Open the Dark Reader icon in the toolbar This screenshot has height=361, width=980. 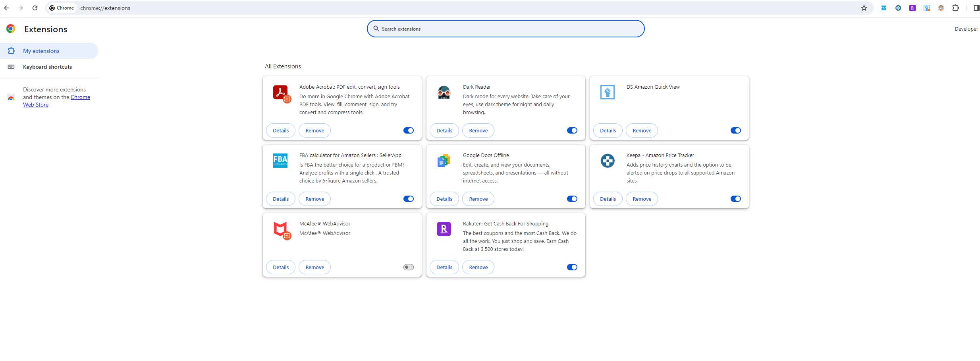pos(941,8)
